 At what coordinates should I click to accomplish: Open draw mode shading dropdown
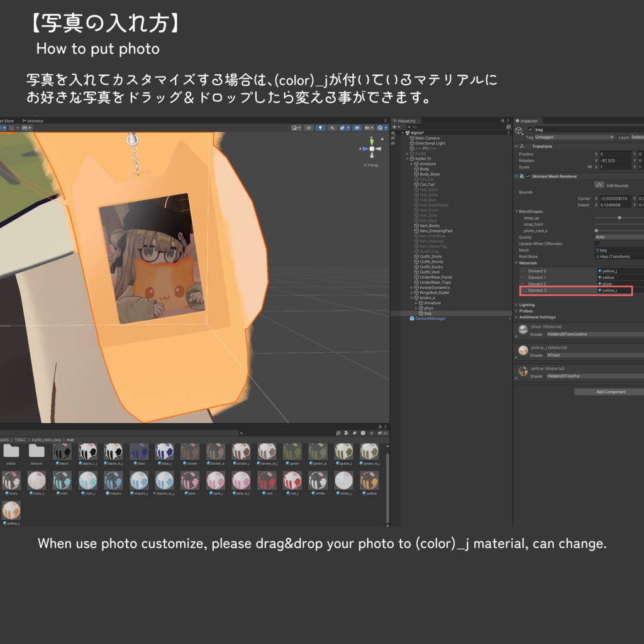coord(296,128)
